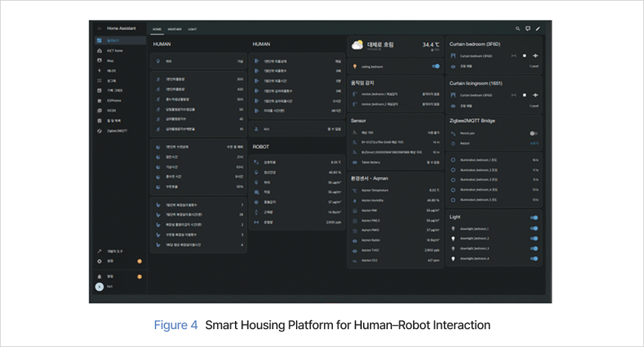Close the Curtain bedroom (3F6D) cover arrows icon

coord(535,56)
